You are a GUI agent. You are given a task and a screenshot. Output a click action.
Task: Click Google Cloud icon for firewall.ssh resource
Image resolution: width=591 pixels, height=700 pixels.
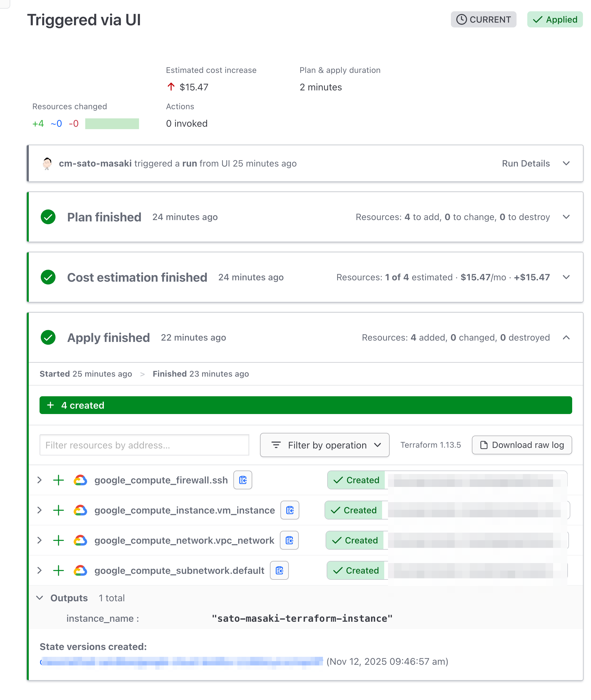[x=80, y=480]
